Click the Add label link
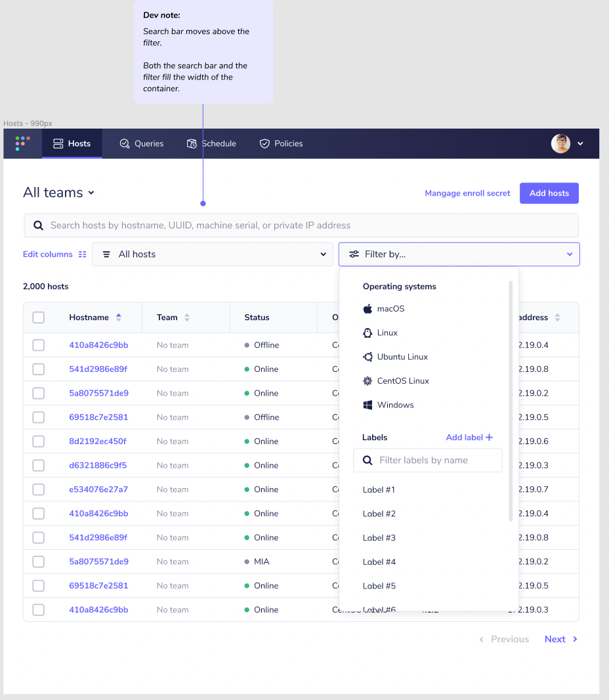 (x=469, y=438)
